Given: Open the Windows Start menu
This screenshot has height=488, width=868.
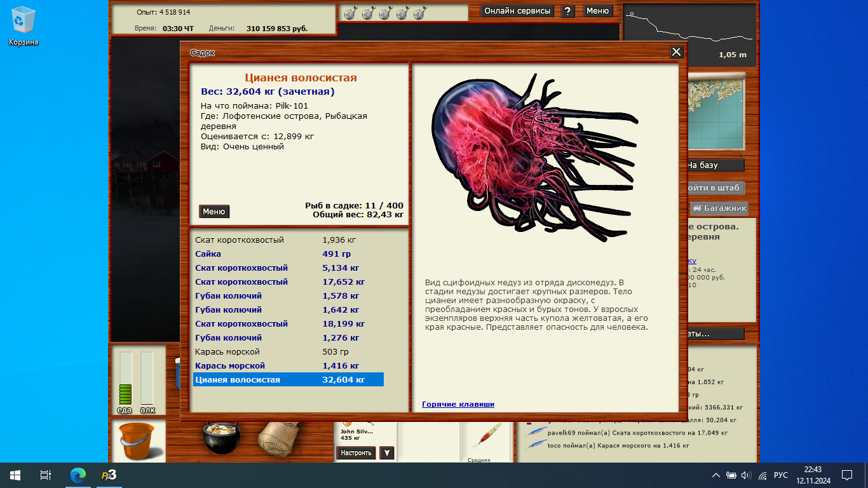Looking at the screenshot, I should pyautogui.click(x=15, y=475).
